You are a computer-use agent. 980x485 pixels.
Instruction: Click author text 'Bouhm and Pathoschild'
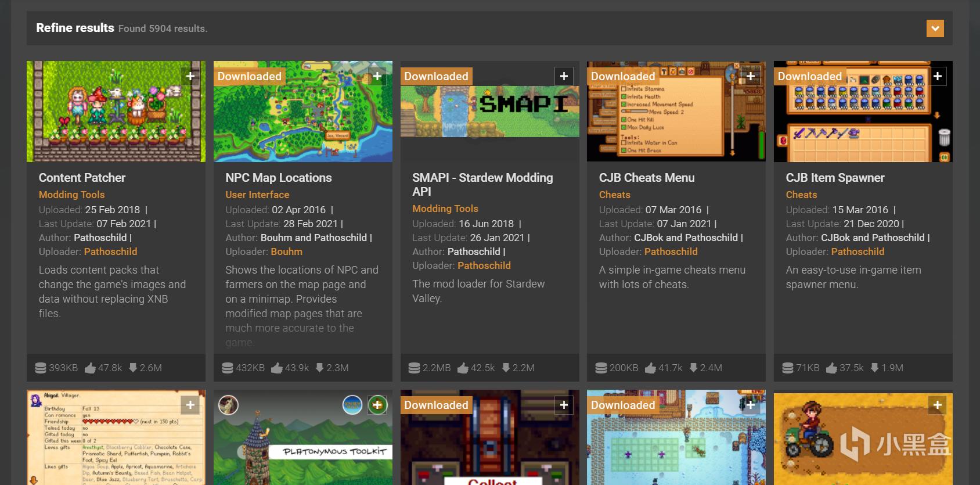314,238
